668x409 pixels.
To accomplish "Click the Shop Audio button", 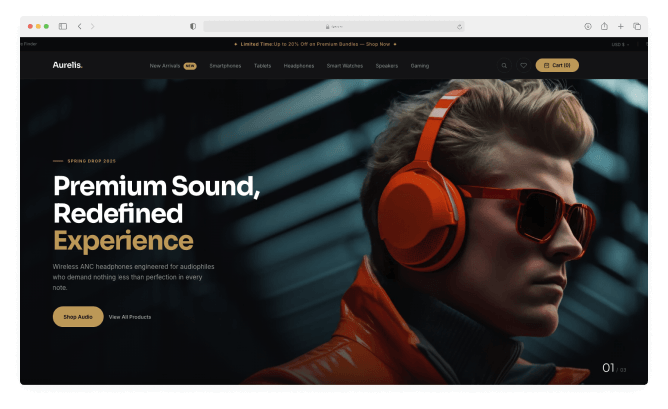I will (78, 317).
